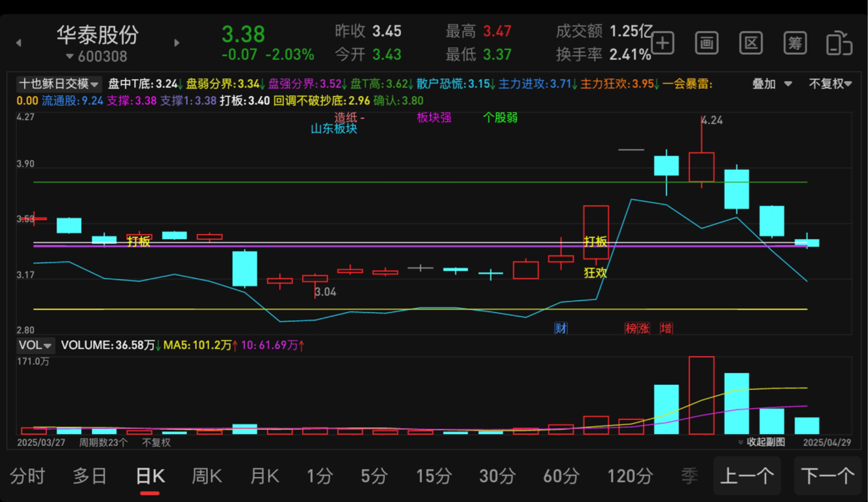The height and width of the screenshot is (502, 868).
Task: Open the VOL indicator dropdown
Action: (35, 345)
